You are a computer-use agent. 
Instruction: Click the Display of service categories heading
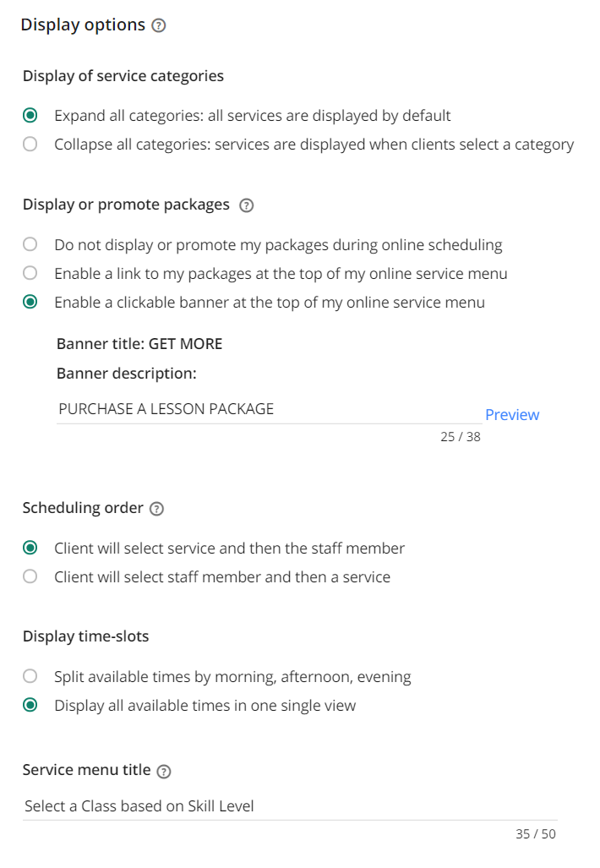coord(123,76)
